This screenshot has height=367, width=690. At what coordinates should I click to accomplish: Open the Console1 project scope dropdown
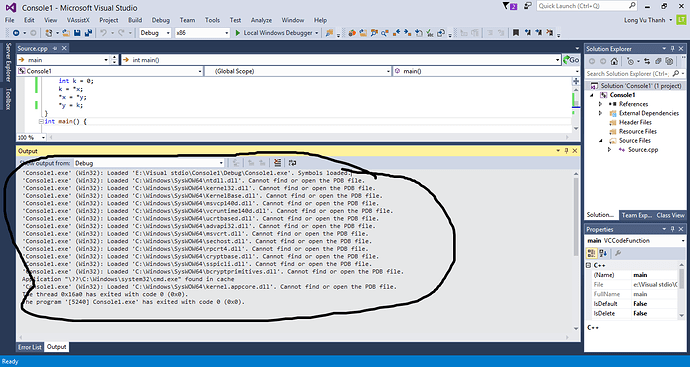(110, 71)
